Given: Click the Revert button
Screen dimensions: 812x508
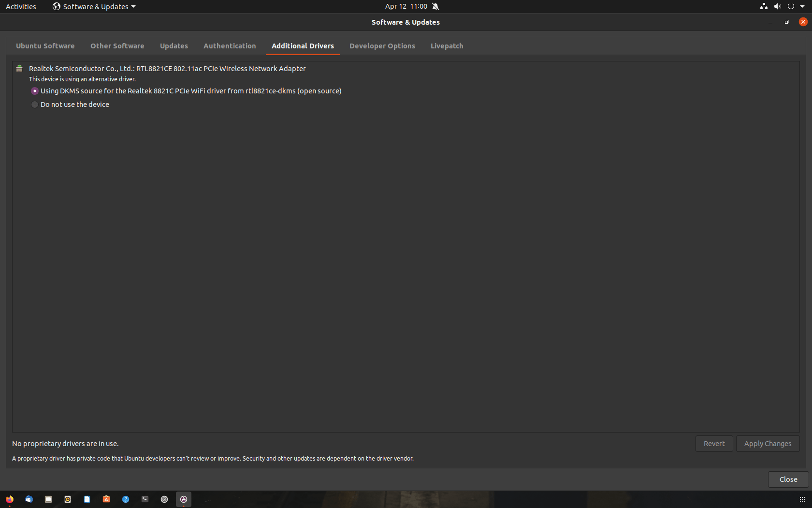Looking at the screenshot, I should click(714, 444).
